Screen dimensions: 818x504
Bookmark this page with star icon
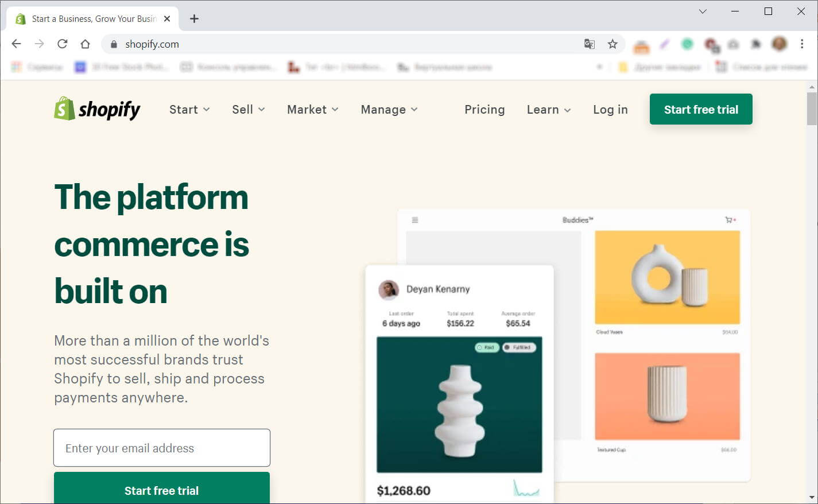(x=612, y=44)
